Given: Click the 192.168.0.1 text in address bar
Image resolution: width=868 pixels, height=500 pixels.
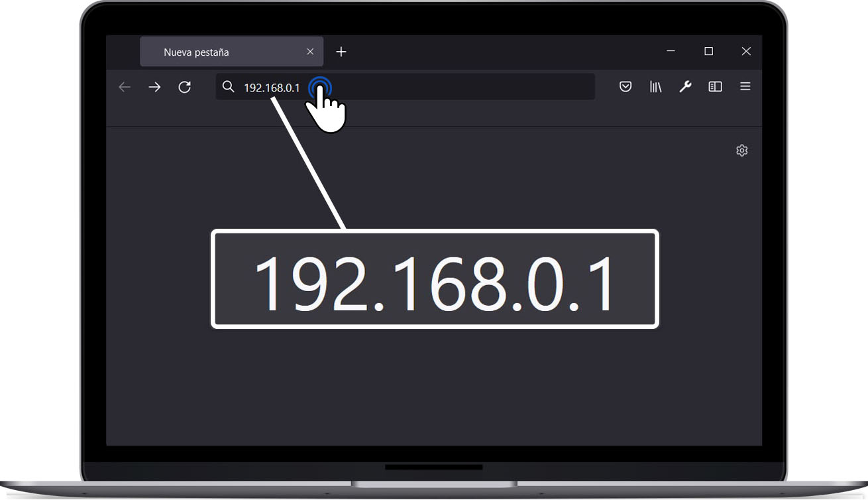Looking at the screenshot, I should pyautogui.click(x=272, y=88).
